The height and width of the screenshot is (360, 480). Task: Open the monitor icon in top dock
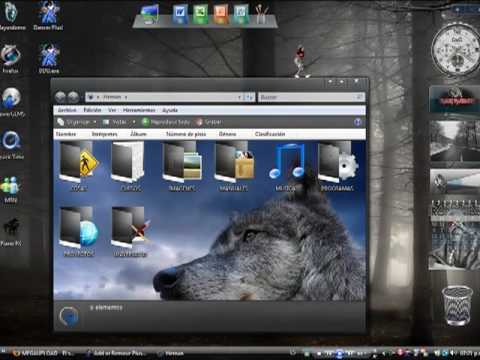[x=150, y=14]
